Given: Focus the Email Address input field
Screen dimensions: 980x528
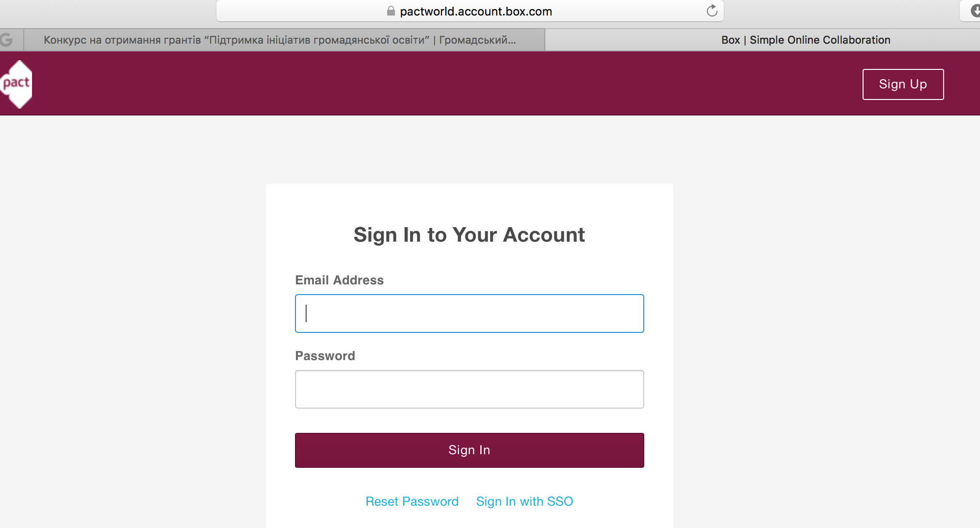Looking at the screenshot, I should [469, 313].
